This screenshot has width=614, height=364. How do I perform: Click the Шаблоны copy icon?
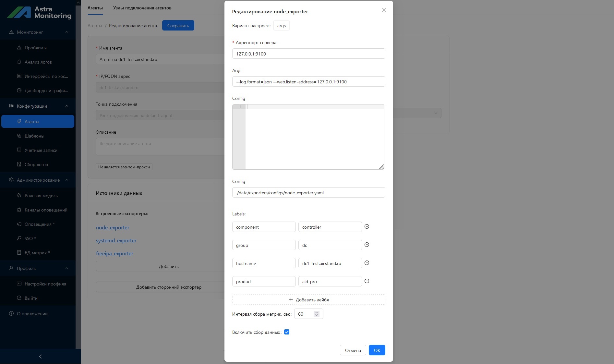tap(19, 136)
